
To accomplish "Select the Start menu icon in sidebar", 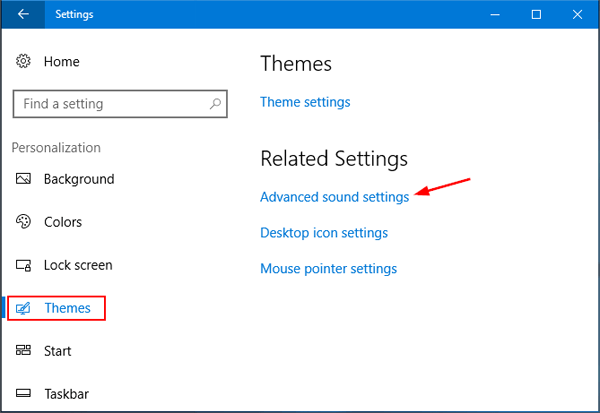I will point(24,352).
